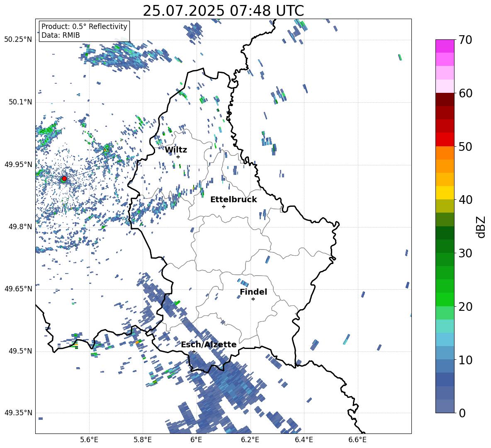Click the longitude label 6.2°E
Screen dimensions: 491x448
pyautogui.click(x=250, y=440)
